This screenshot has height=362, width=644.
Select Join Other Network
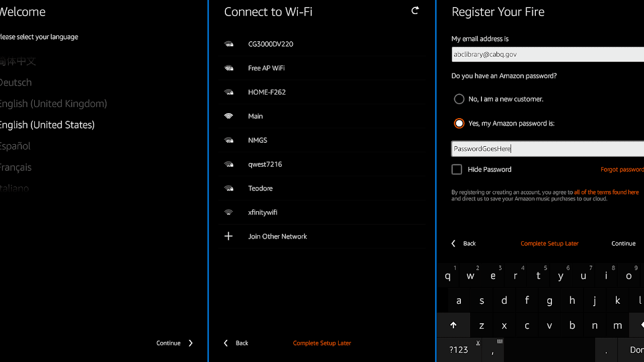[x=322, y=236]
